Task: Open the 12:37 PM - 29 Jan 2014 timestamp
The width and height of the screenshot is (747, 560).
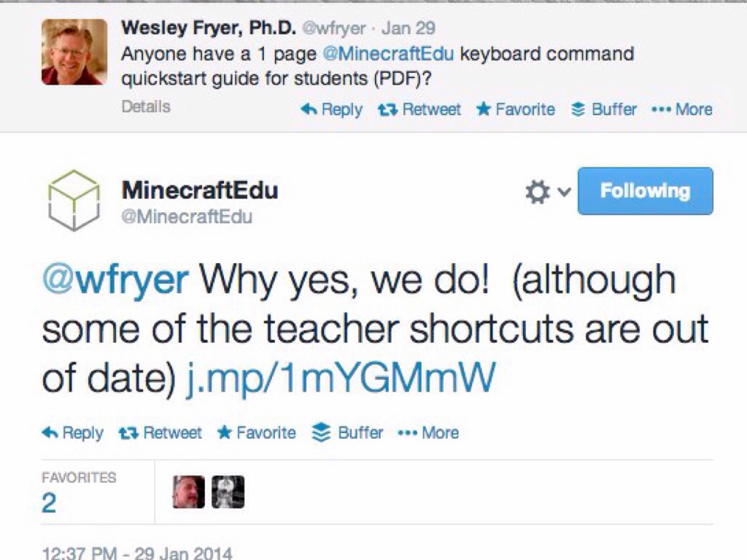Action: coord(137,552)
